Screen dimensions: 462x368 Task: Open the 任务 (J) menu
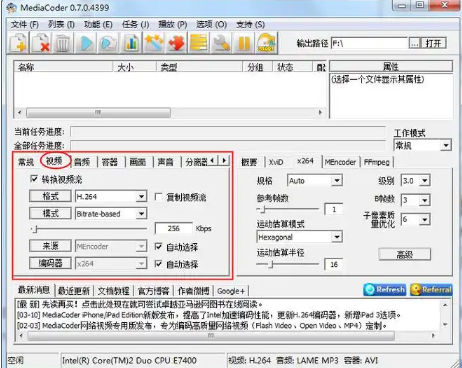pos(135,24)
